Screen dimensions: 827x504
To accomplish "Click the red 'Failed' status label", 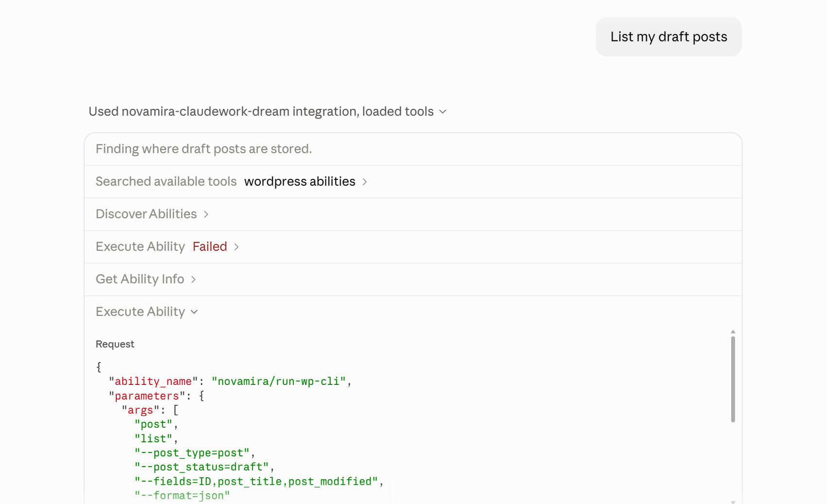I will pyautogui.click(x=210, y=246).
